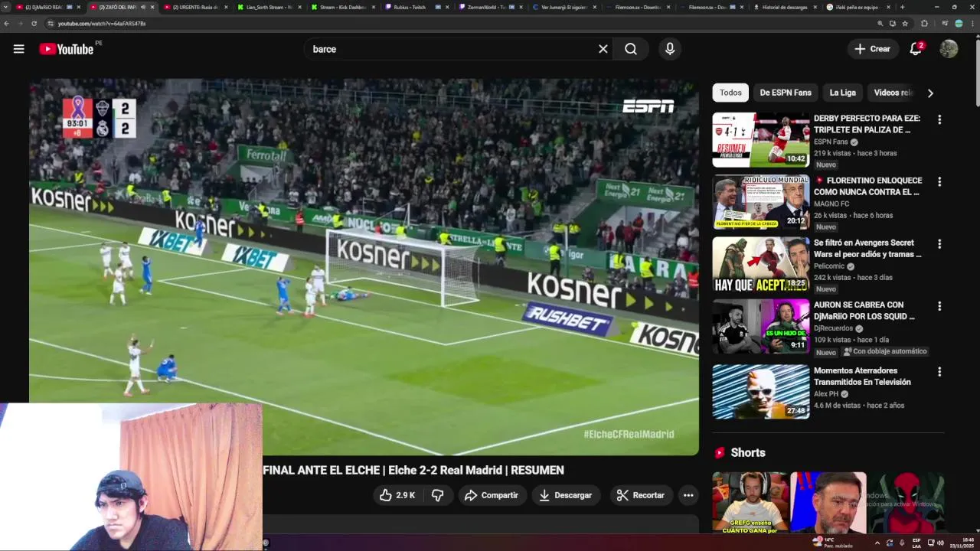This screenshot has width=980, height=551.
Task: Click 'Momentos Aterradores Transmitidos En Televisión' title
Action: point(862,377)
